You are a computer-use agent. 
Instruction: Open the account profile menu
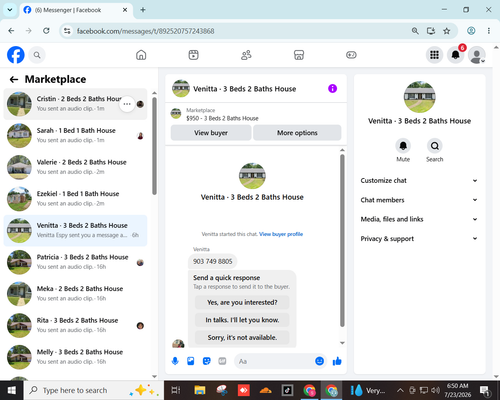tap(477, 55)
